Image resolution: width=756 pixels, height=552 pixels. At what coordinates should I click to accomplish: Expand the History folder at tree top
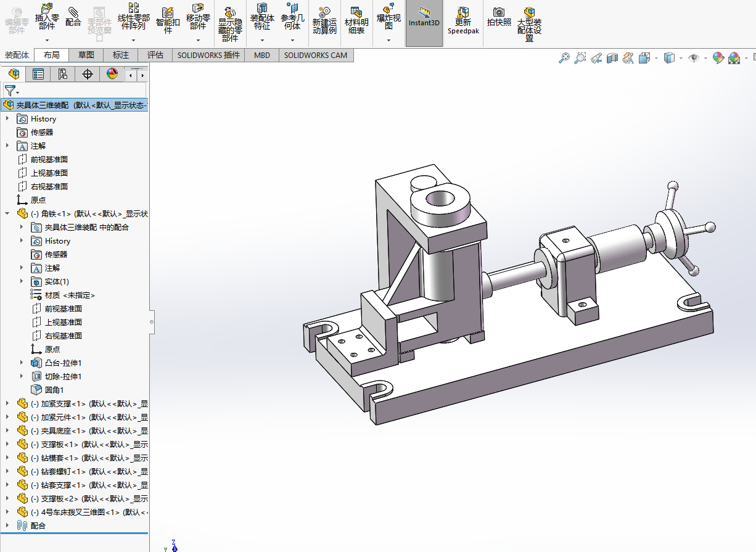(x=7, y=118)
